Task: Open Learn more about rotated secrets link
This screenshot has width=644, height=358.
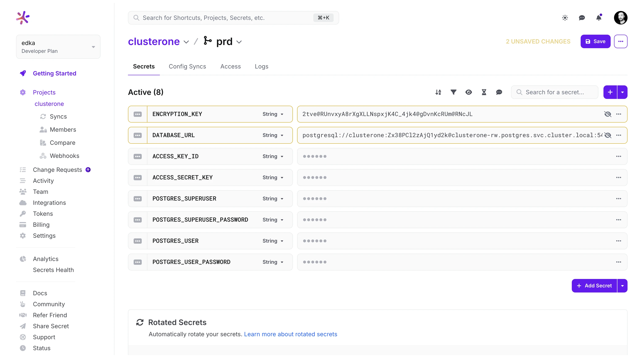Action: click(x=291, y=334)
